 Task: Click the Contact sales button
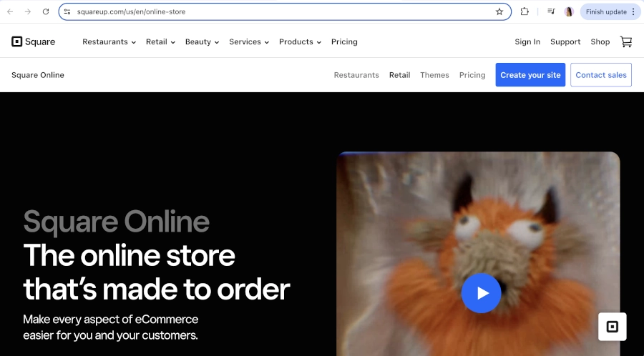click(x=601, y=74)
